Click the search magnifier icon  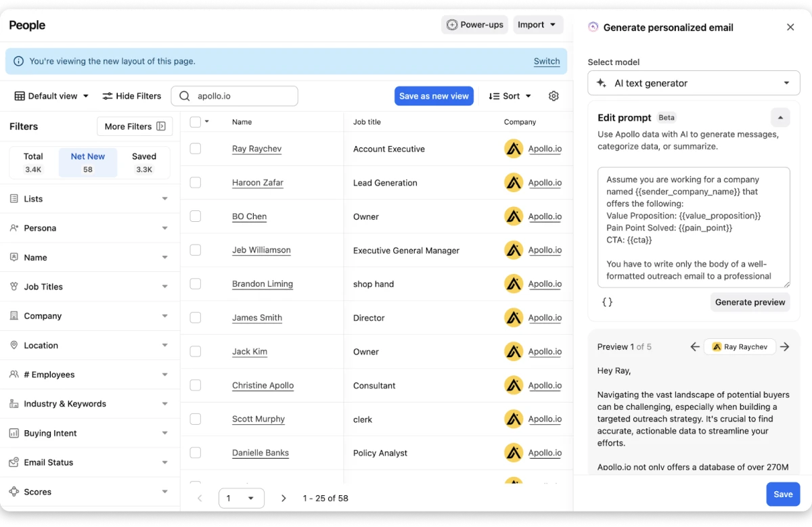pos(185,96)
